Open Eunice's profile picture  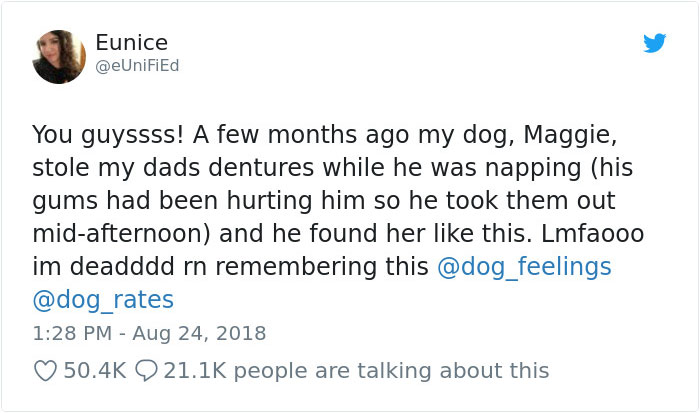tap(59, 57)
